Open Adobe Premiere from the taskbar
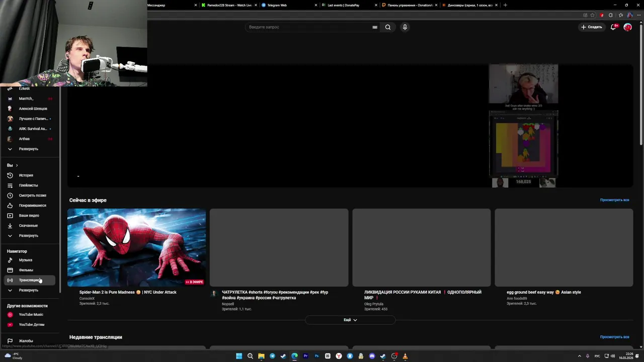 (305, 356)
